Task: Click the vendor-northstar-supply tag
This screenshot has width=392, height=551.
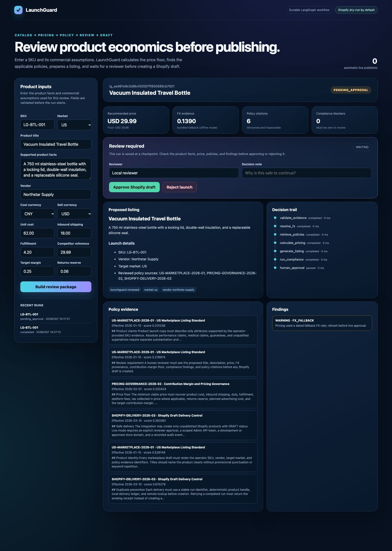Action: pos(178,290)
